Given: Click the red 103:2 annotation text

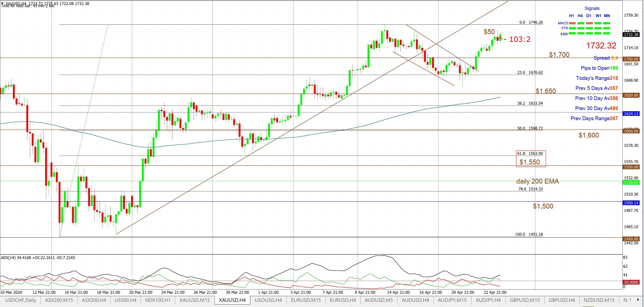Looking at the screenshot, I should point(520,39).
